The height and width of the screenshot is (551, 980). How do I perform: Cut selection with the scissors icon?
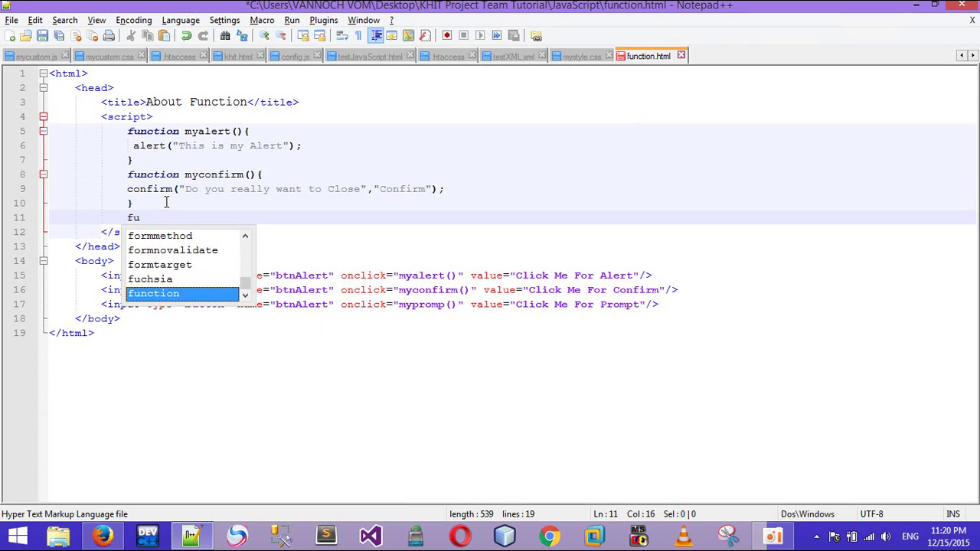[x=131, y=35]
